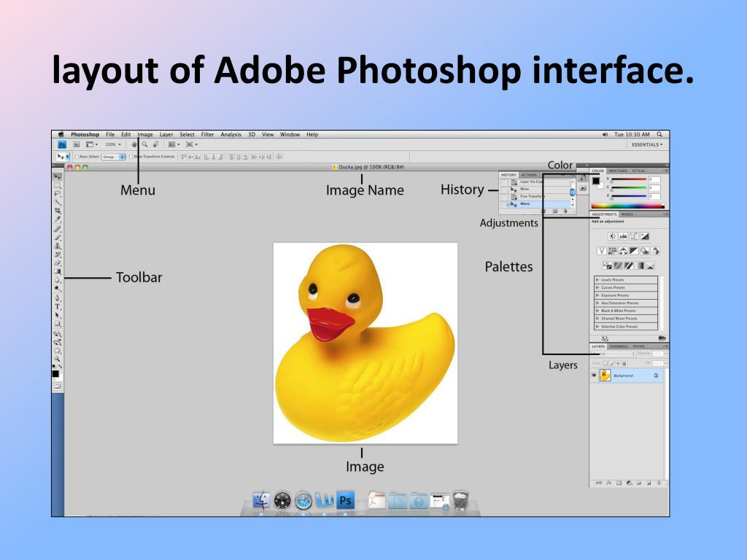Click the red R slider in Color panel

pos(629,179)
